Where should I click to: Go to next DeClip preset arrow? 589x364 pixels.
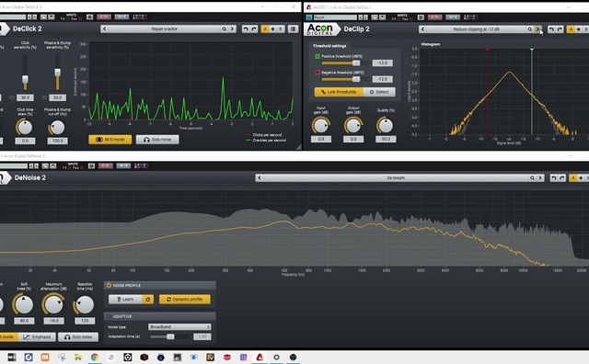(x=537, y=29)
